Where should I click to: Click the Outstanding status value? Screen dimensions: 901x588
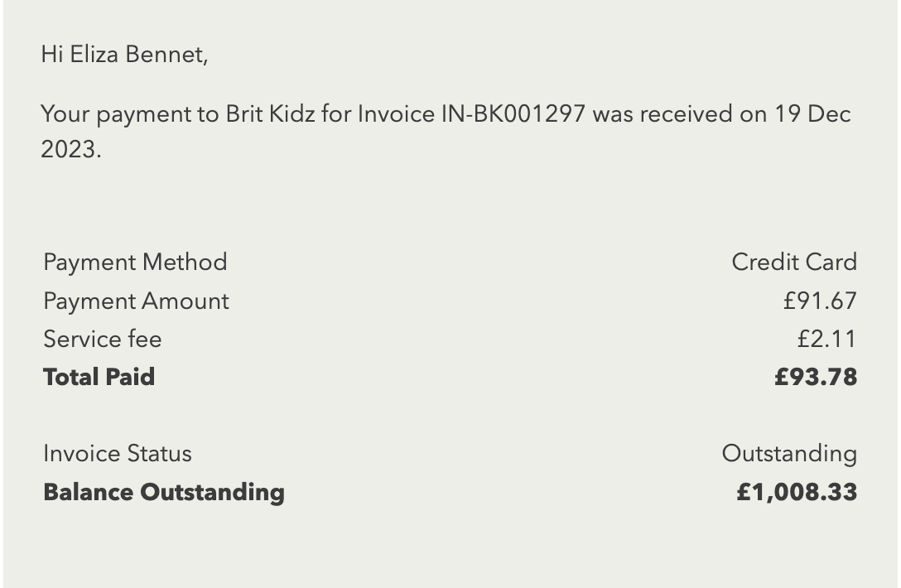point(789,454)
